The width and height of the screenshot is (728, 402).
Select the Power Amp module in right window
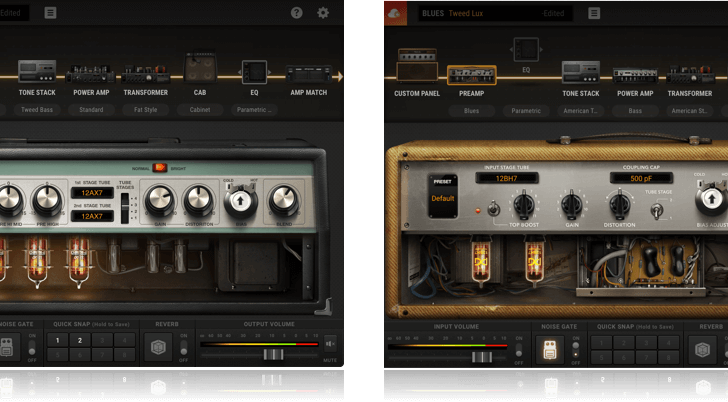tap(635, 76)
